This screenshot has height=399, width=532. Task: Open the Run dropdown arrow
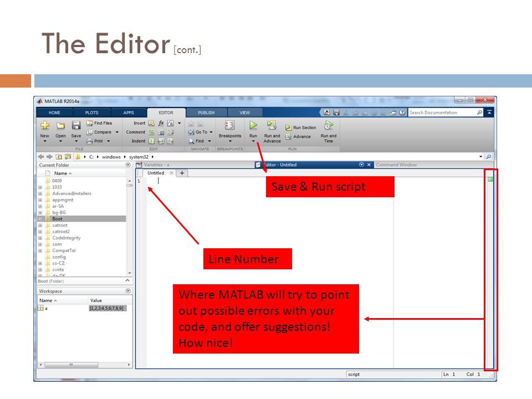(253, 141)
